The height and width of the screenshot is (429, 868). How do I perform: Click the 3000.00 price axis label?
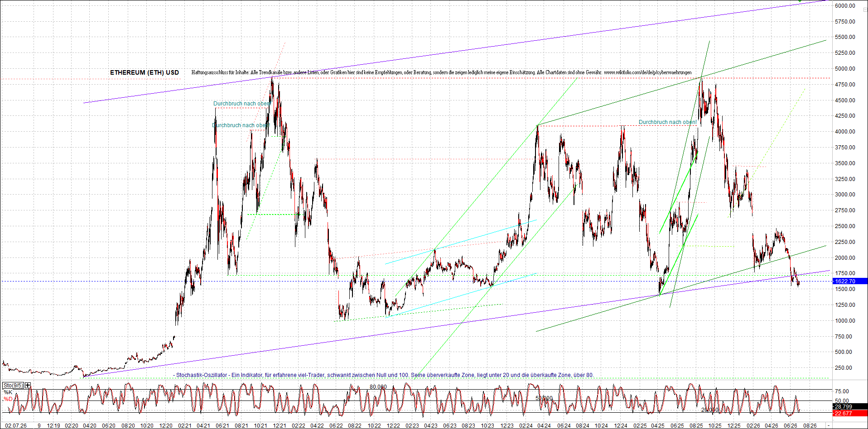click(x=845, y=195)
